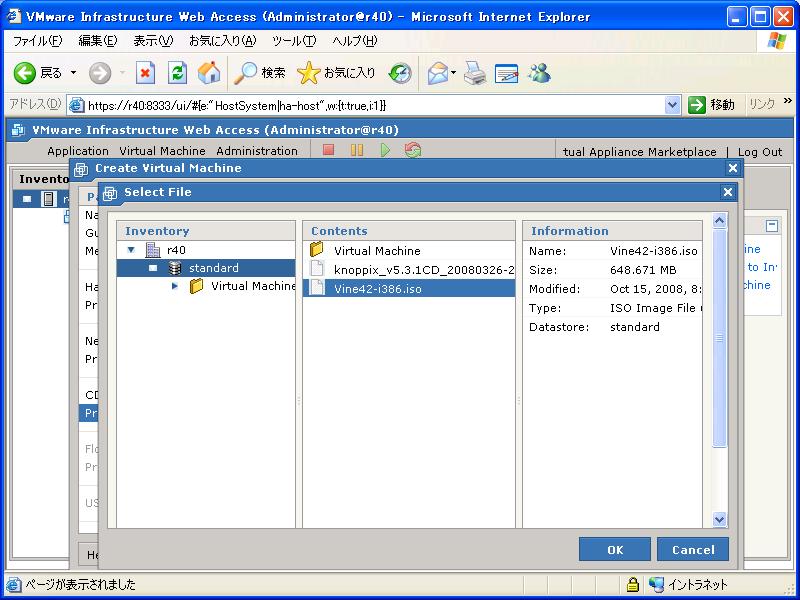Click the Virtual Machine folder icon in Inventory tree
The width and height of the screenshot is (800, 600).
coord(196,286)
